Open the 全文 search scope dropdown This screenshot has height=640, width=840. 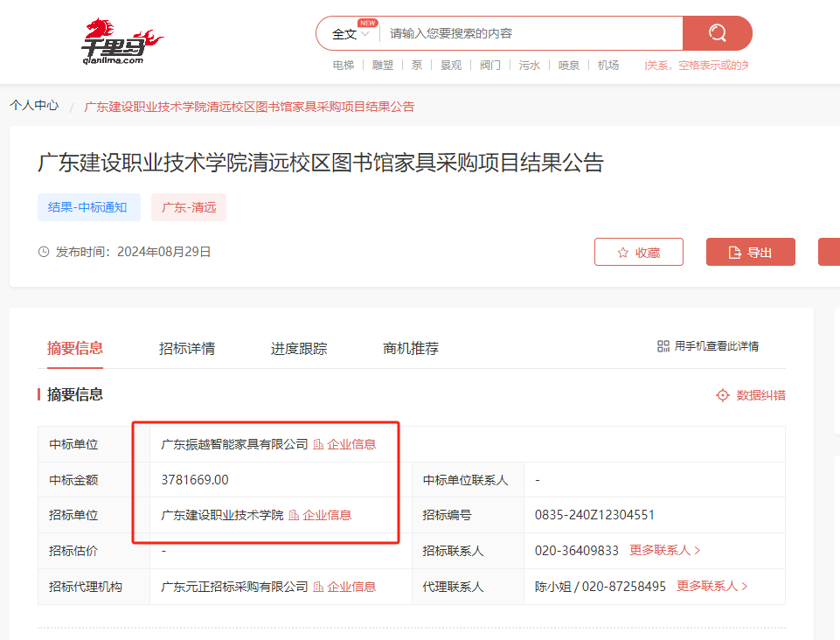tap(351, 34)
